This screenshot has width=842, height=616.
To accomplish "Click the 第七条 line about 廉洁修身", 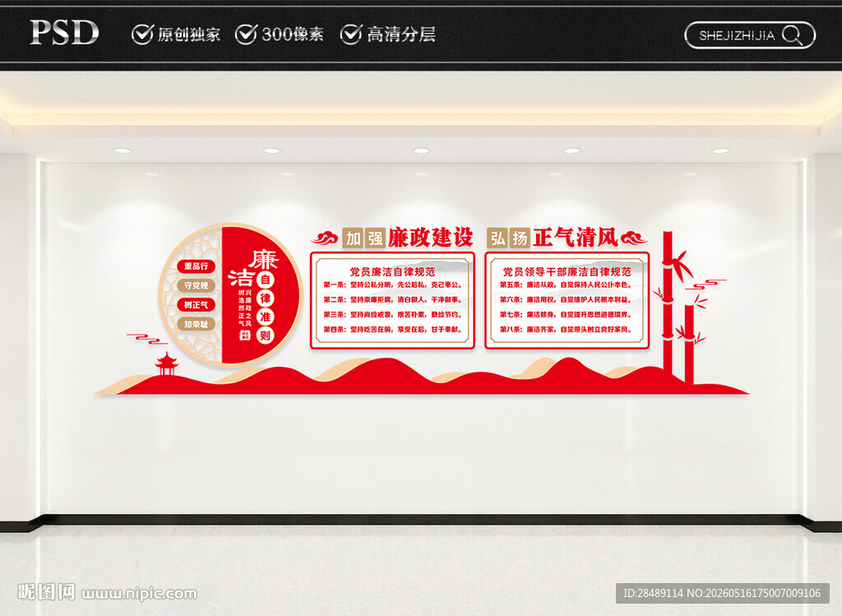I will (567, 315).
